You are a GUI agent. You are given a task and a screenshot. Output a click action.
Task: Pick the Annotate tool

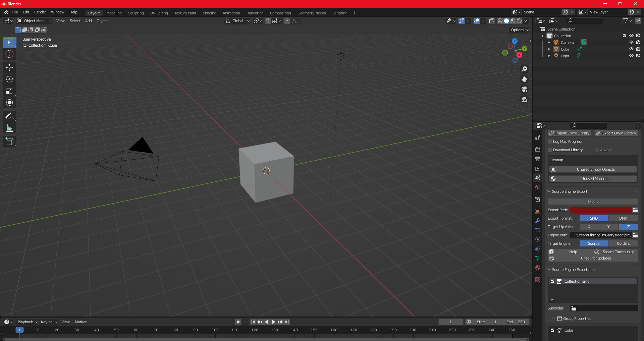pyautogui.click(x=9, y=116)
